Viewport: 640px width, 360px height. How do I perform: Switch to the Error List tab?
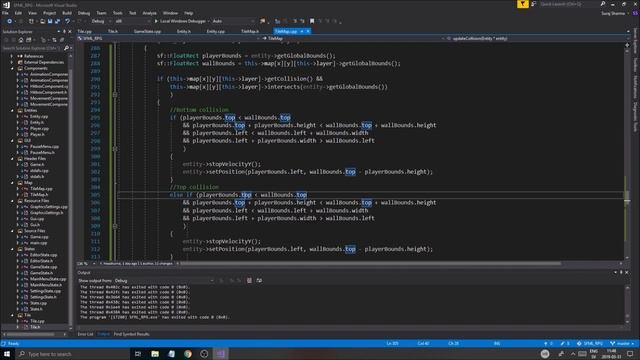85,334
